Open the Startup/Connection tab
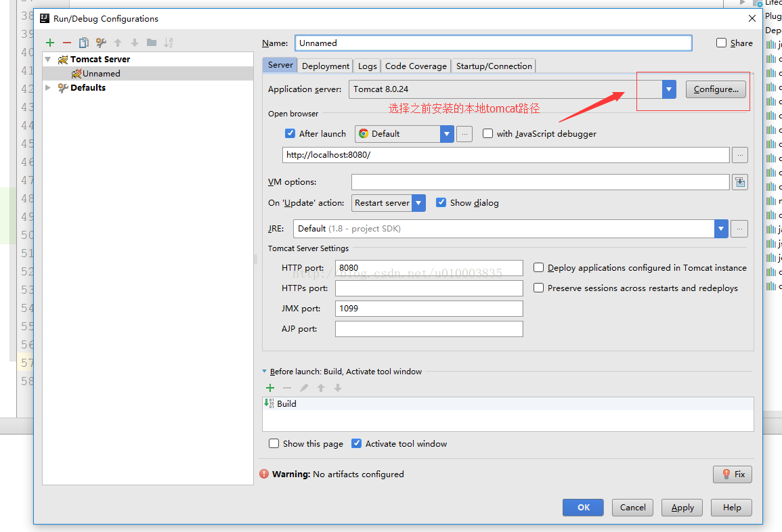Viewport: 782px width, 532px height. pos(494,66)
